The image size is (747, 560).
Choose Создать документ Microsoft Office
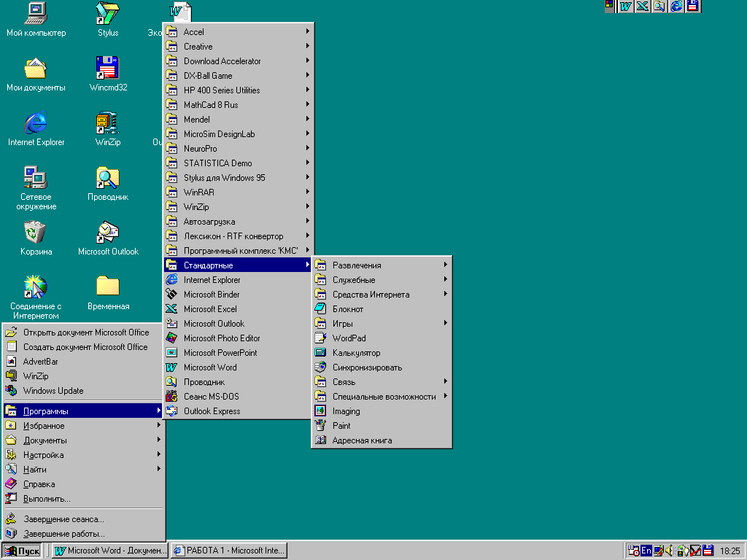(83, 347)
